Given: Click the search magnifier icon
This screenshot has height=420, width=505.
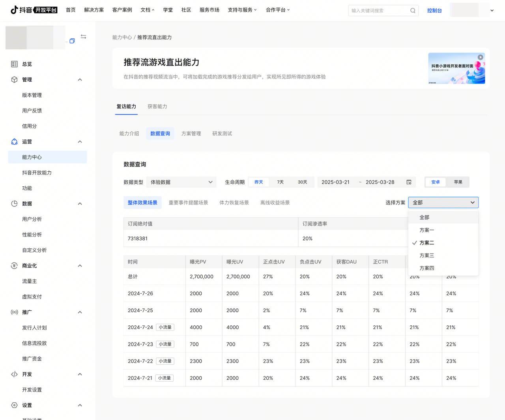Looking at the screenshot, I should [x=413, y=11].
